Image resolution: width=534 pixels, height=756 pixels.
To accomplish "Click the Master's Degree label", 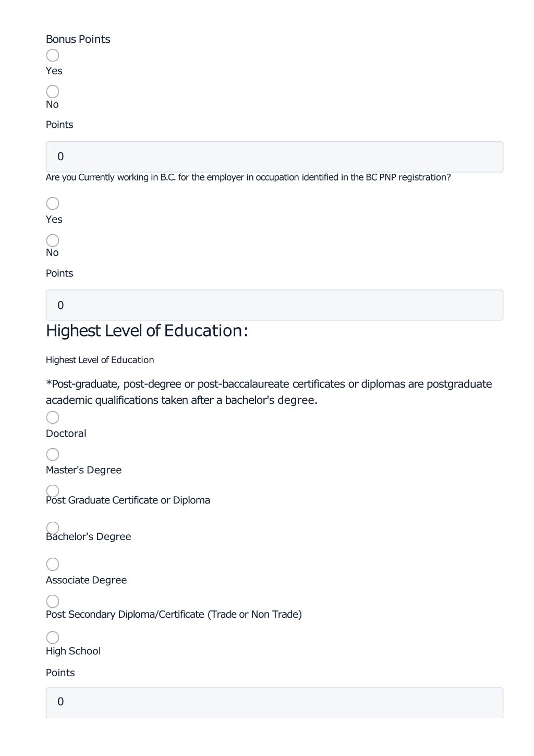I will click(x=83, y=470).
